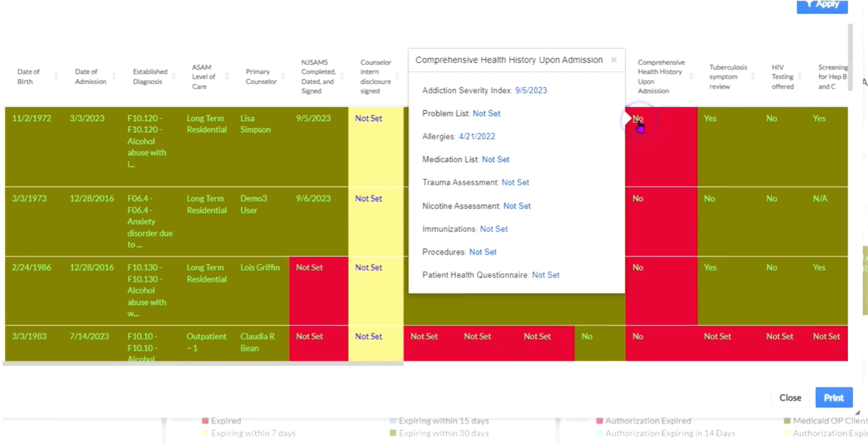Sort by NJSAMS Completed column
Viewport: 868px width, 445px height.
pos(342,77)
